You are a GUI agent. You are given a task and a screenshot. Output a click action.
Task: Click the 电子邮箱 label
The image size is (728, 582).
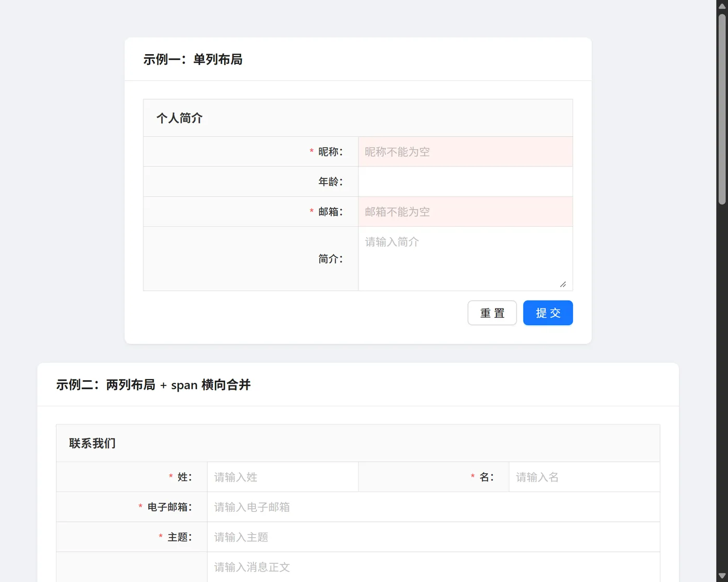pos(170,507)
